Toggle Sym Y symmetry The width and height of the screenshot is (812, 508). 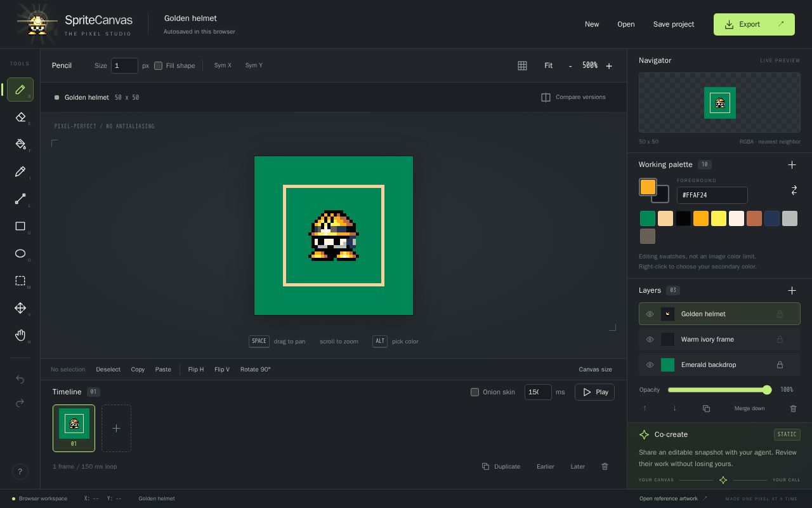(x=254, y=65)
